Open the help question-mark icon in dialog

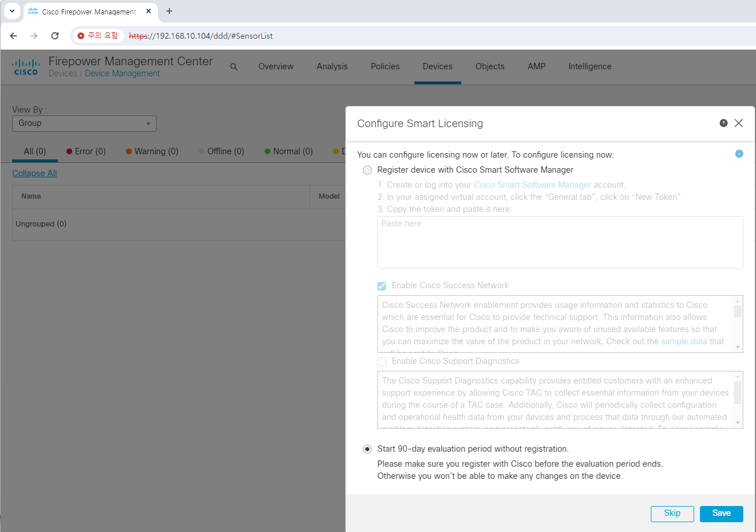[x=723, y=123]
